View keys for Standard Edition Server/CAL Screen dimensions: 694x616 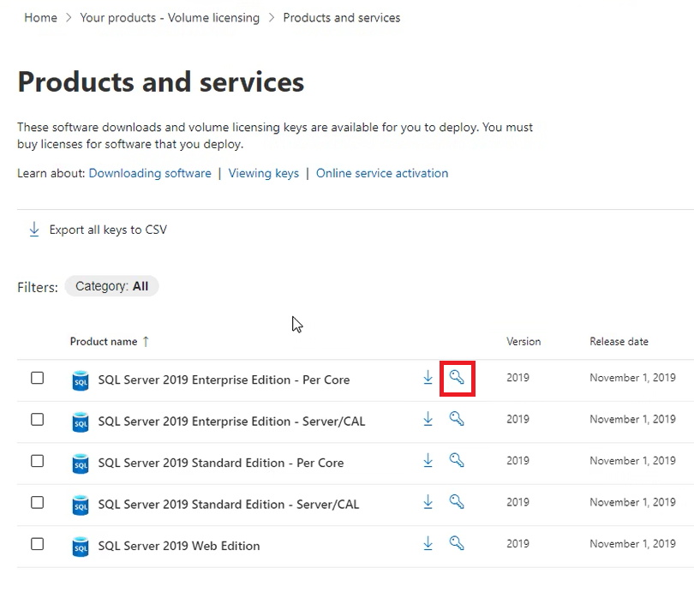[x=457, y=502]
